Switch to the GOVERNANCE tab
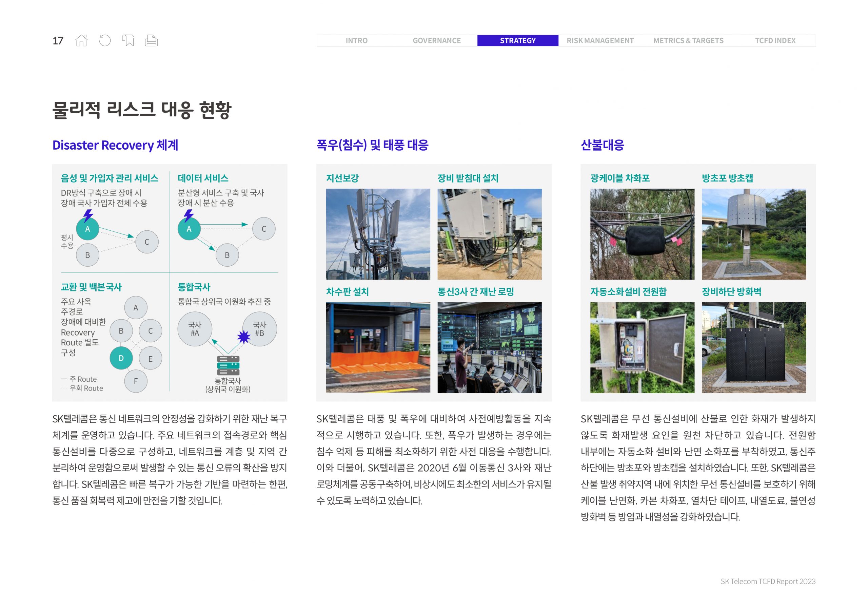Viewport: 868px width, 608px height. 436,40
